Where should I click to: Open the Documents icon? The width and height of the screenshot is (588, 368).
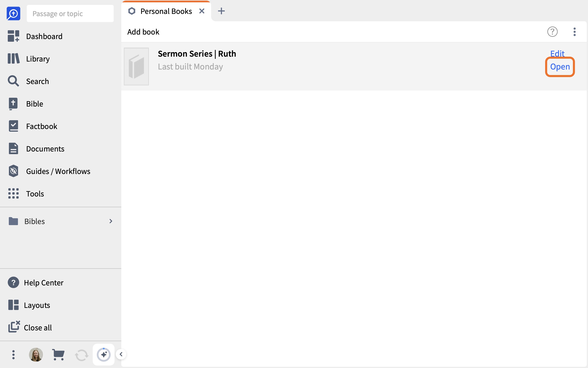[13, 148]
